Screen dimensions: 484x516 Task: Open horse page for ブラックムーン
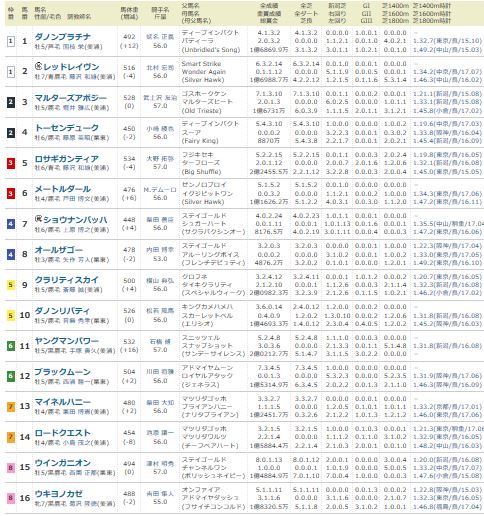pos(62,372)
